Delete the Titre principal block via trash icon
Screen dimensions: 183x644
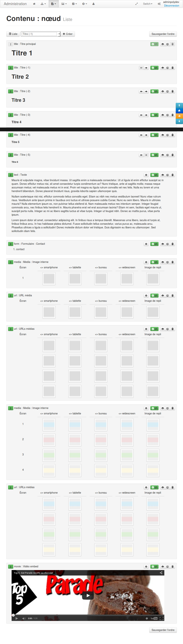[x=172, y=44]
